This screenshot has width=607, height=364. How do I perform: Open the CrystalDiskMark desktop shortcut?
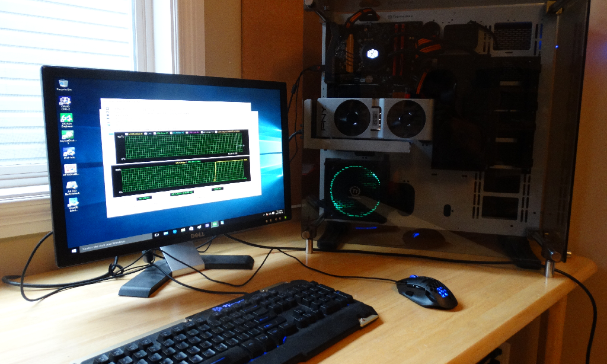[68, 136]
